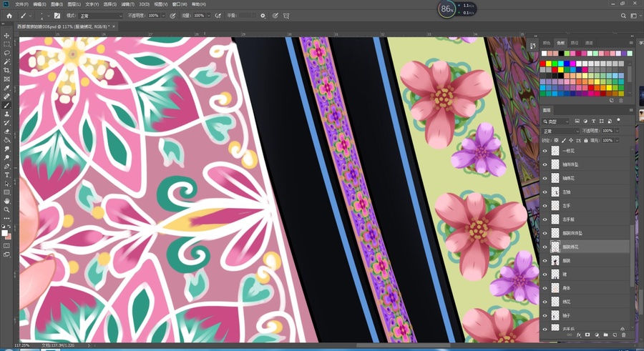Select the Move tool
Image resolution: width=644 pixels, height=351 pixels.
6,36
